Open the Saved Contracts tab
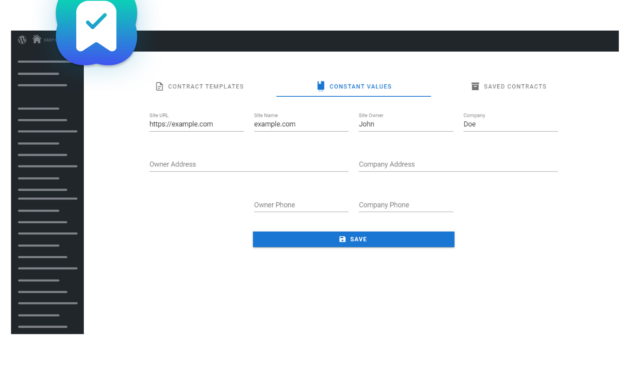630x380 pixels. click(509, 86)
